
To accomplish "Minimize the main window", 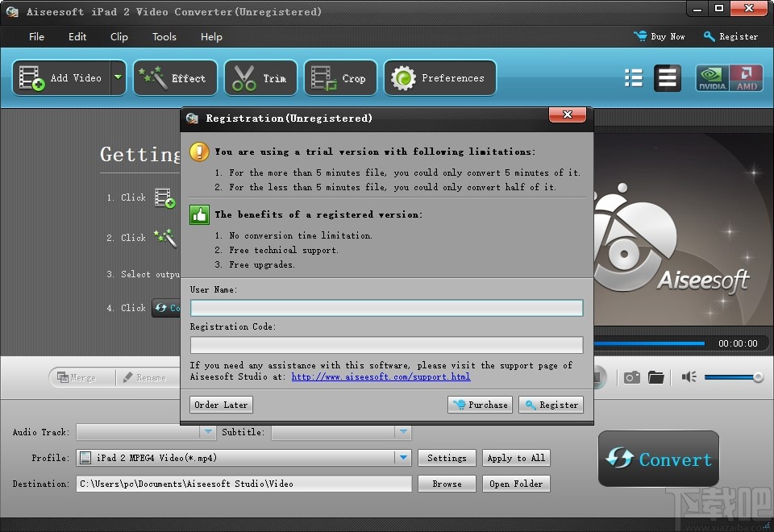I will [x=697, y=8].
